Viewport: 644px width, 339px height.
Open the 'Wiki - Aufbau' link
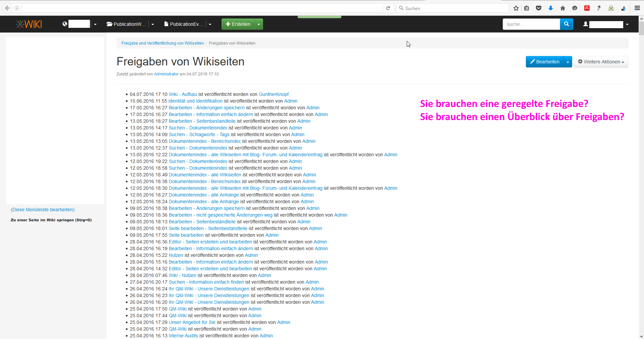coord(183,95)
